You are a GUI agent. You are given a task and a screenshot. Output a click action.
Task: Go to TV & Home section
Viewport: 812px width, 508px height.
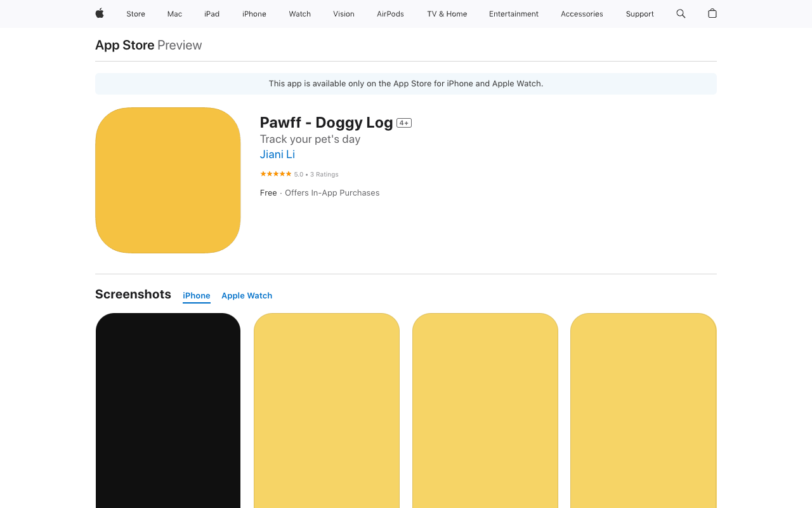447,14
